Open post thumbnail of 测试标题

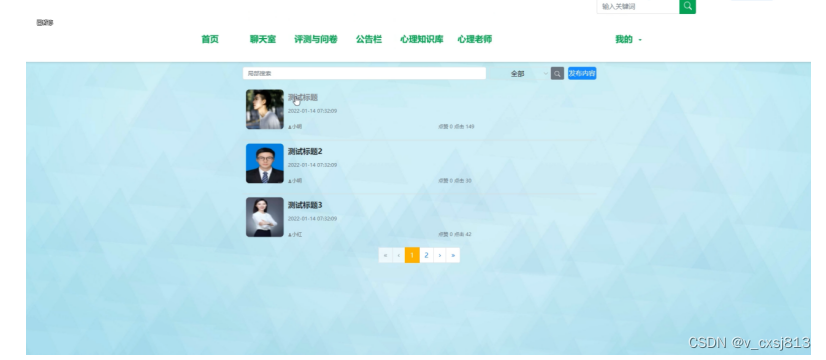[x=264, y=109]
